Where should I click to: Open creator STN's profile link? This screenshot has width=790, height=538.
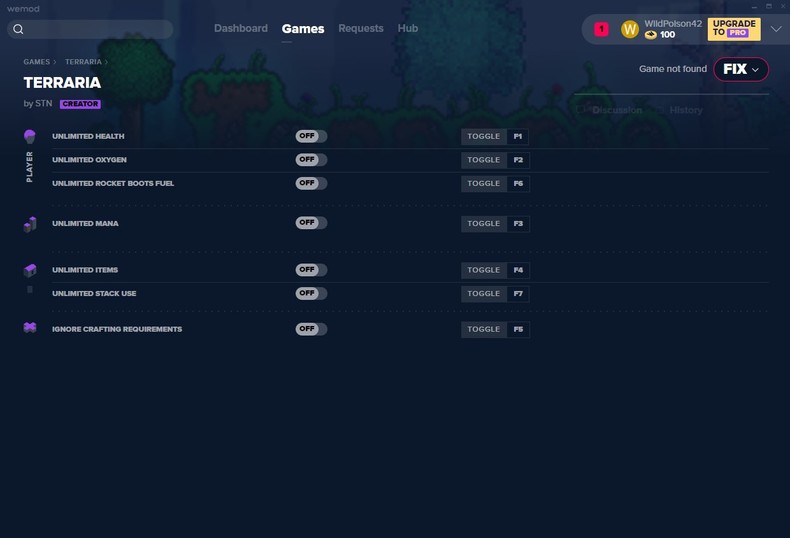[43, 103]
